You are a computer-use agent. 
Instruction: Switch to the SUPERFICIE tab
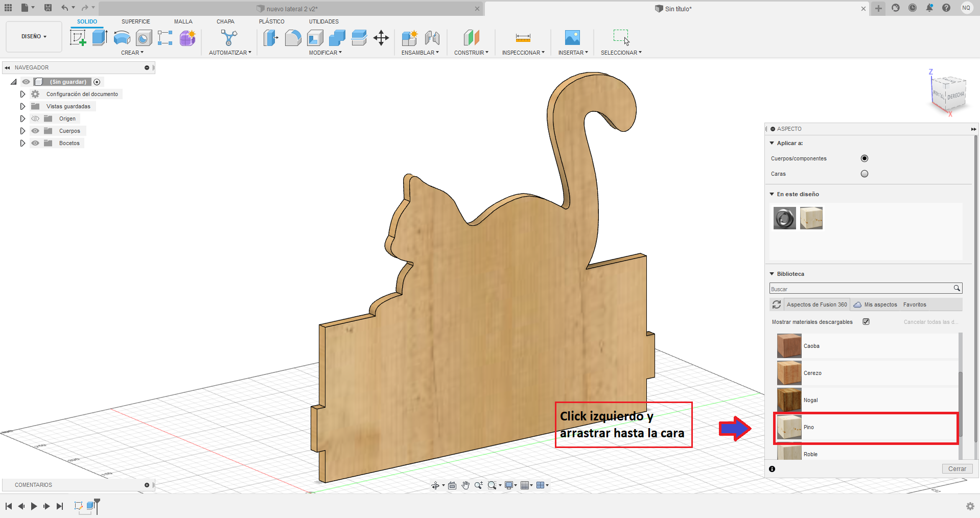(135, 21)
